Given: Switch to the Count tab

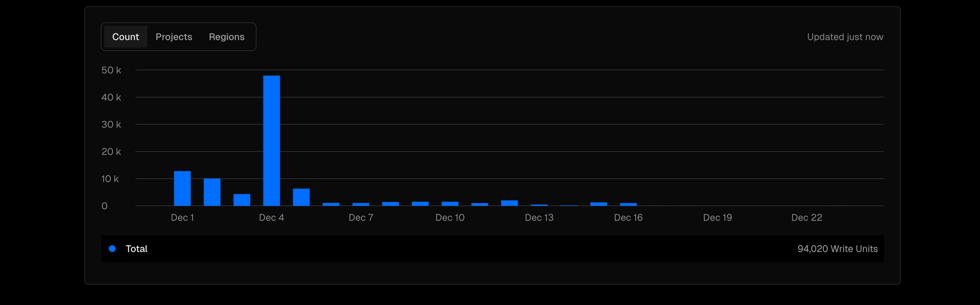Looking at the screenshot, I should 125,37.
